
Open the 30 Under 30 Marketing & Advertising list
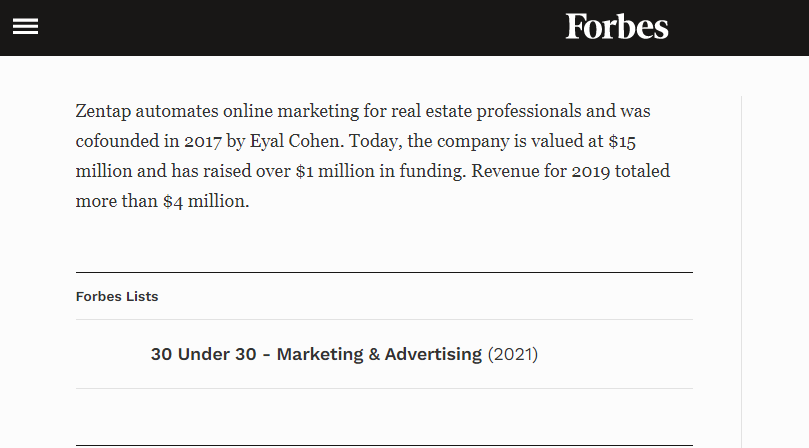pos(316,354)
